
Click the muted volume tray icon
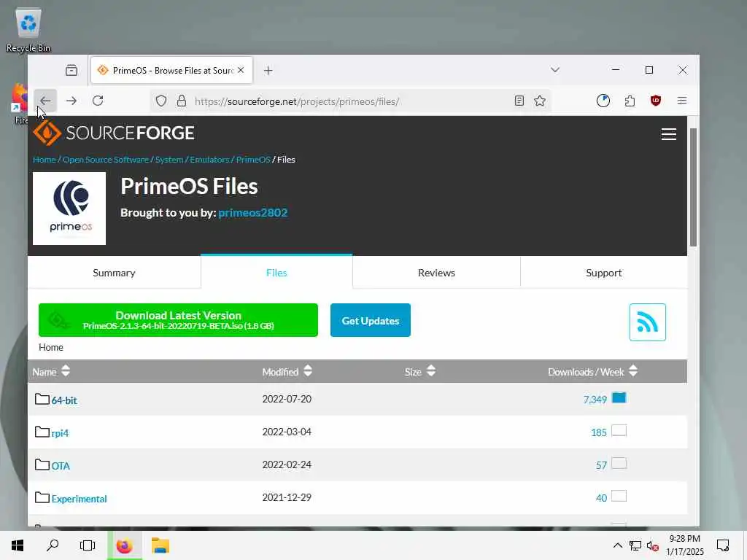(653, 546)
